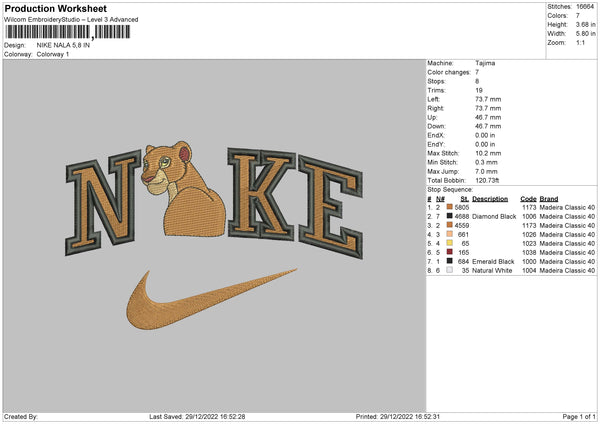Screen dimensions: 600x424
Task: Click the embroidered letter E in the design
Action: pyautogui.click(x=331, y=207)
